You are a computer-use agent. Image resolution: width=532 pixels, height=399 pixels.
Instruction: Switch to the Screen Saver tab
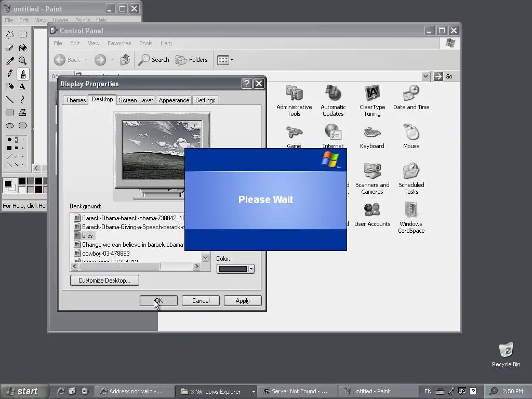136,100
